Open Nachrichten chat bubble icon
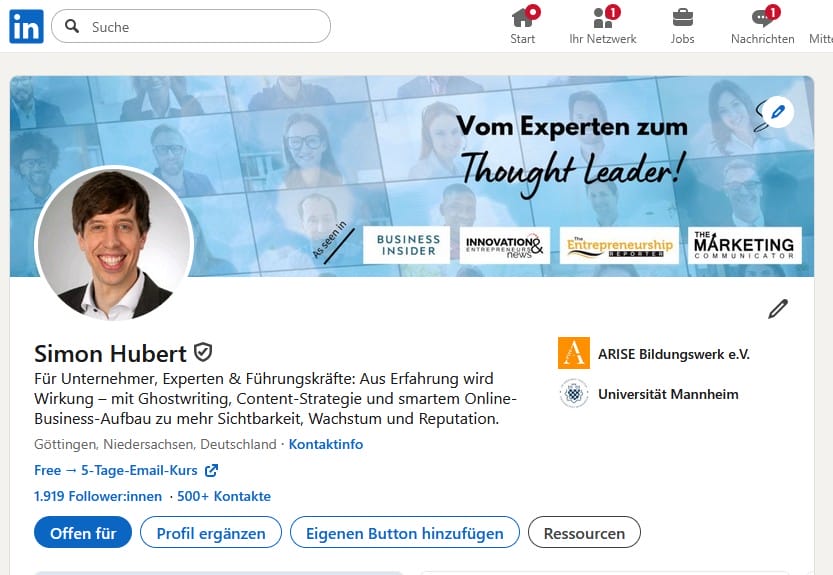 click(x=762, y=18)
